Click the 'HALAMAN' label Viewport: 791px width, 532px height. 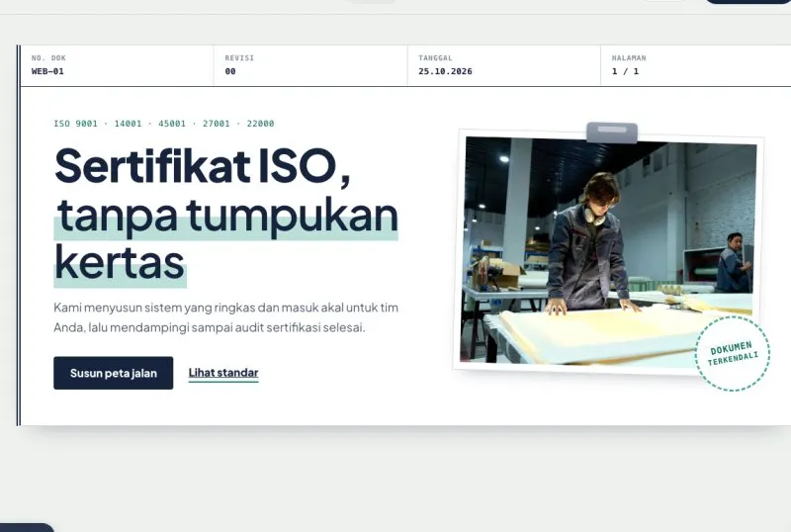point(629,58)
